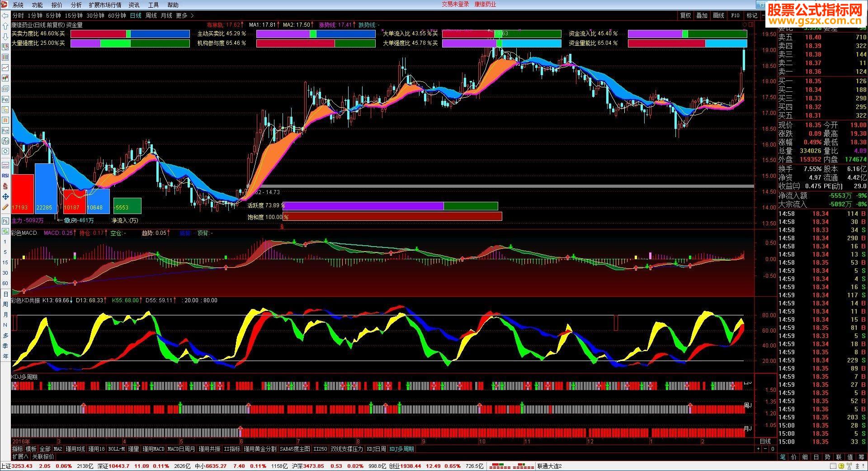Click the diamond marker icon next to 标记
The height and width of the screenshot is (471, 868).
click(x=745, y=25)
